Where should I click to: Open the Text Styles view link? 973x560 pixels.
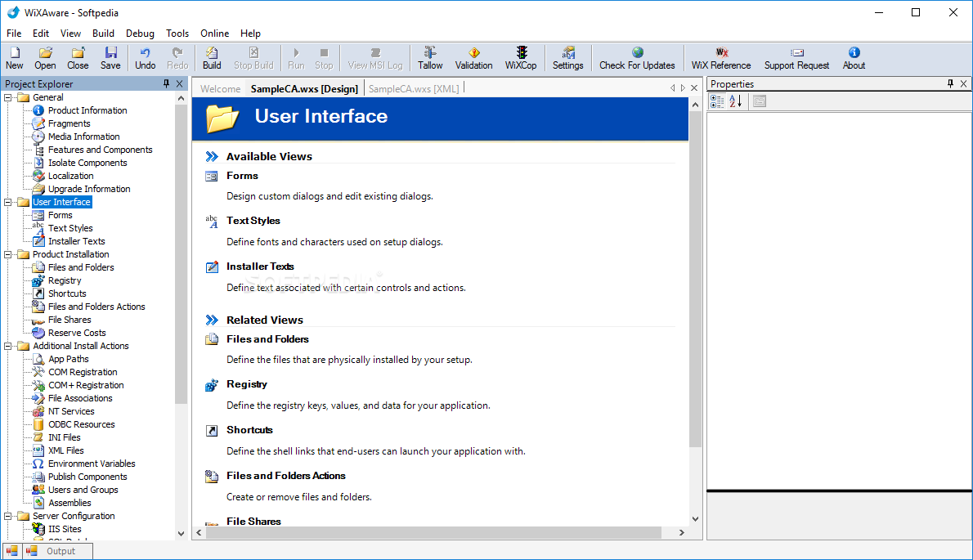253,220
